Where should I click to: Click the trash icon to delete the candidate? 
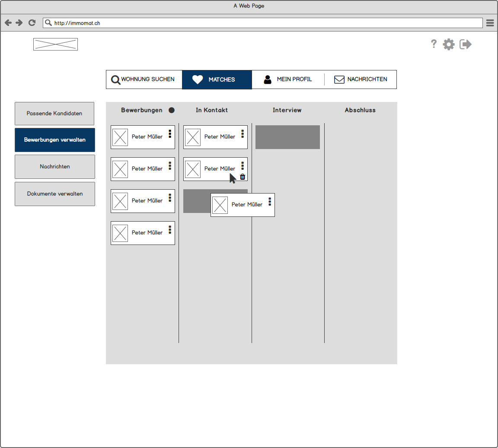pos(243,177)
